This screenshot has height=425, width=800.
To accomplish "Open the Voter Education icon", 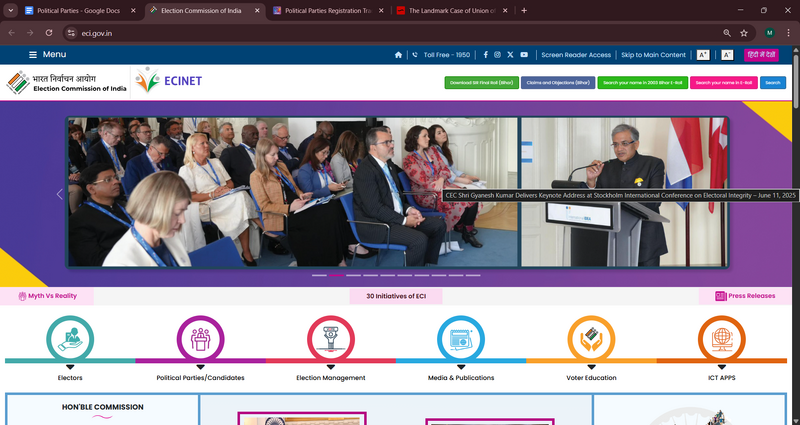I will click(x=591, y=338).
